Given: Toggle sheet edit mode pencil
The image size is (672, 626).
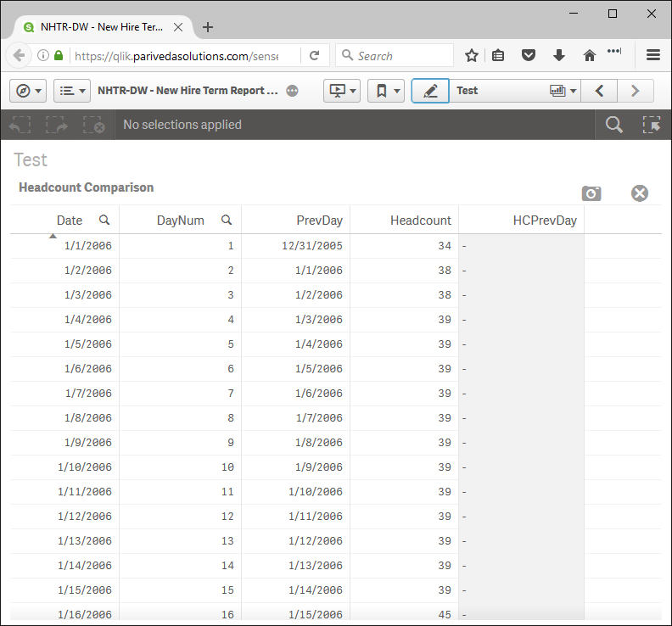Looking at the screenshot, I should [x=430, y=91].
